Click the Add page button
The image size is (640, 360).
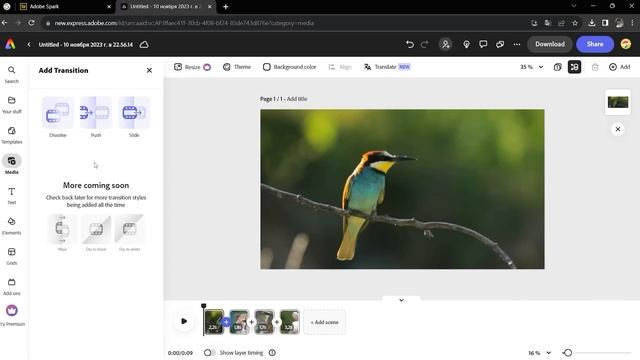[619, 67]
